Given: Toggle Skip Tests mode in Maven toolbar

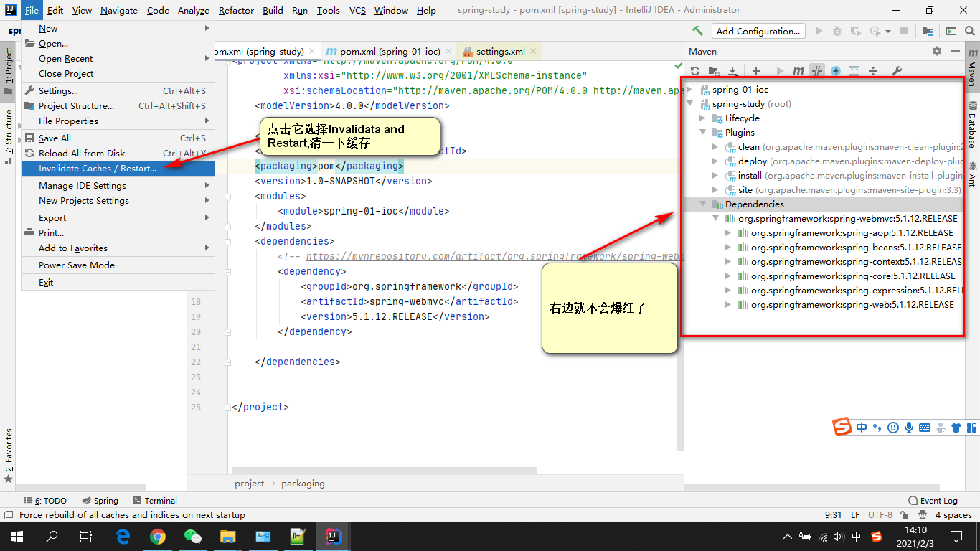Looking at the screenshot, I should coord(816,71).
